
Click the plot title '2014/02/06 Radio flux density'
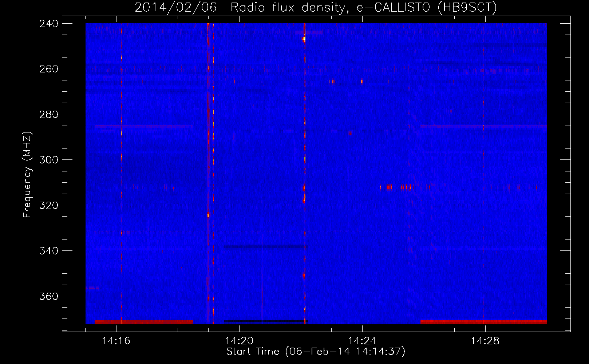[316, 7]
